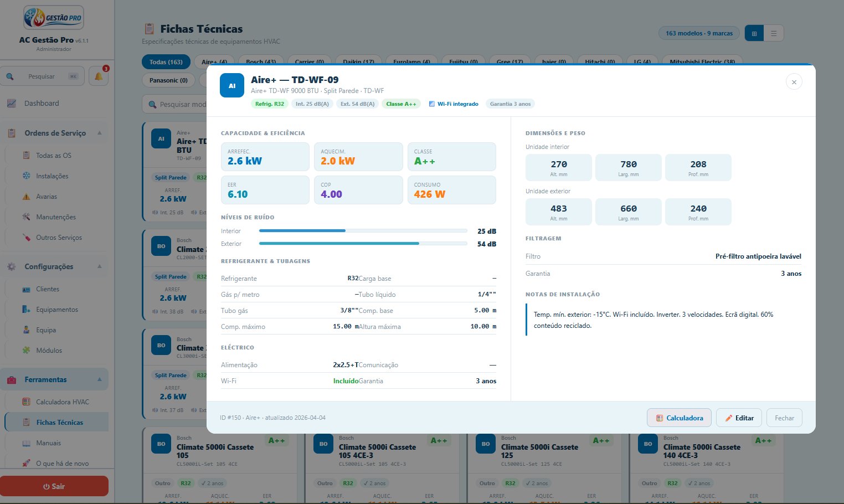Image resolution: width=844 pixels, height=504 pixels.
Task: Click the Editar pencil button
Action: (739, 418)
